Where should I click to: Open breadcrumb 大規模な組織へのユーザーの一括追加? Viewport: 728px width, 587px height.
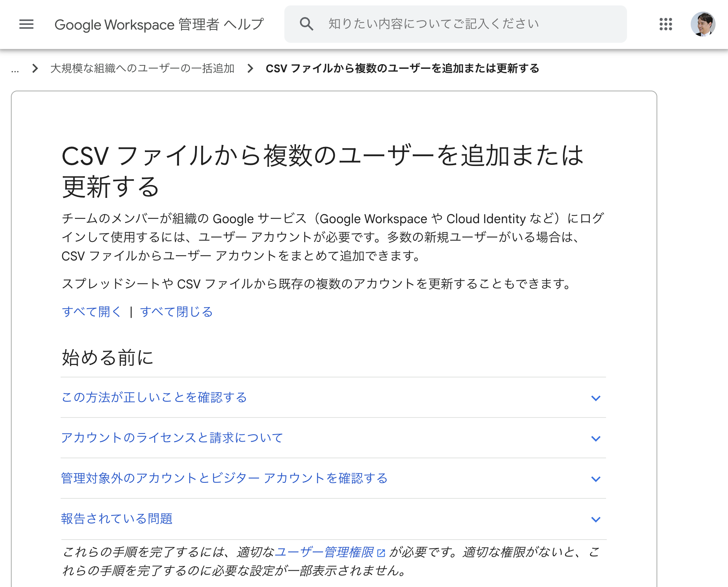click(x=143, y=68)
